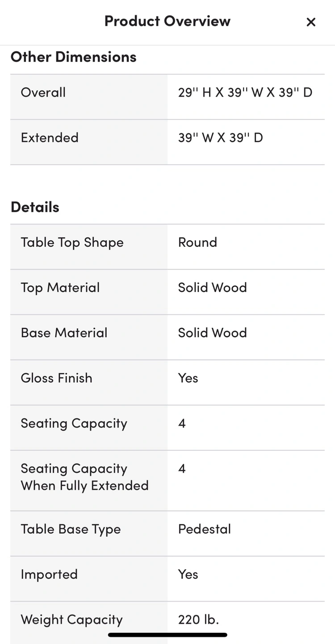Image resolution: width=335 pixels, height=644 pixels.
Task: Tap the Yes value beside Gloss Finish
Action: [x=188, y=378]
